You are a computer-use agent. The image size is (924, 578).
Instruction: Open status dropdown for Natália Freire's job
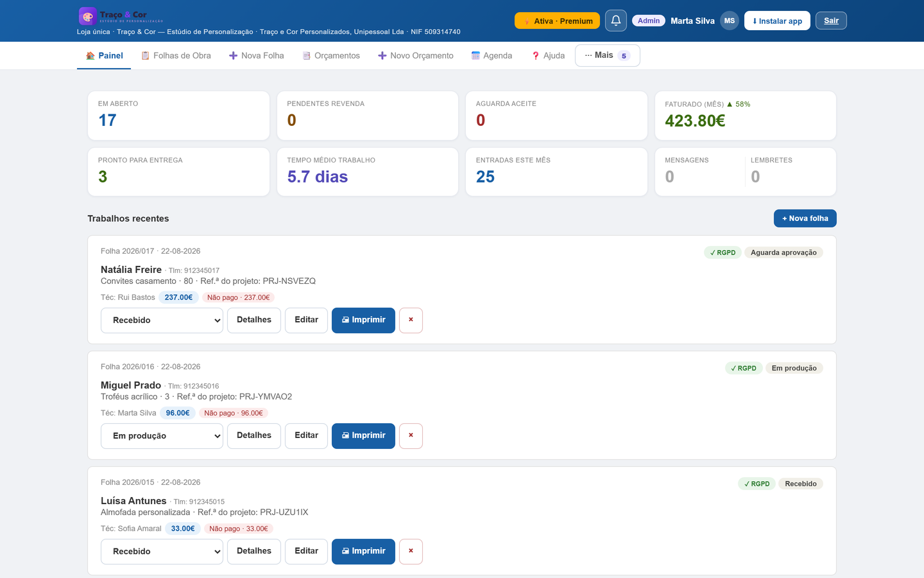coord(162,320)
